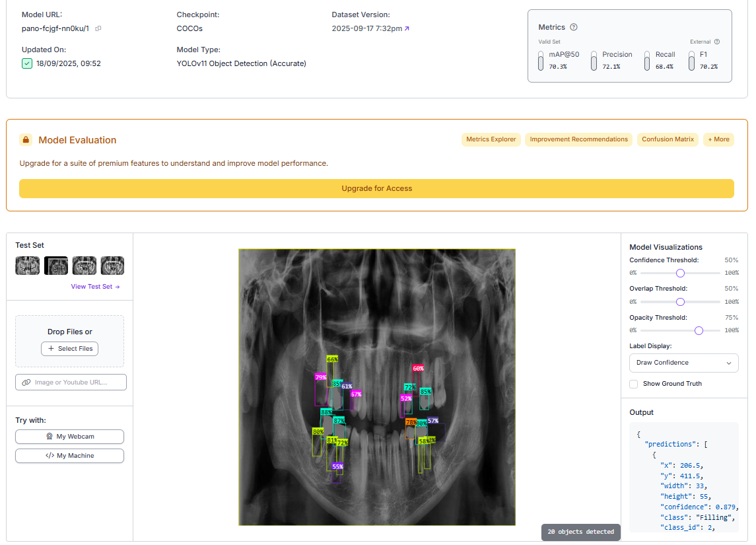Click the link icon in URL field

[26, 382]
